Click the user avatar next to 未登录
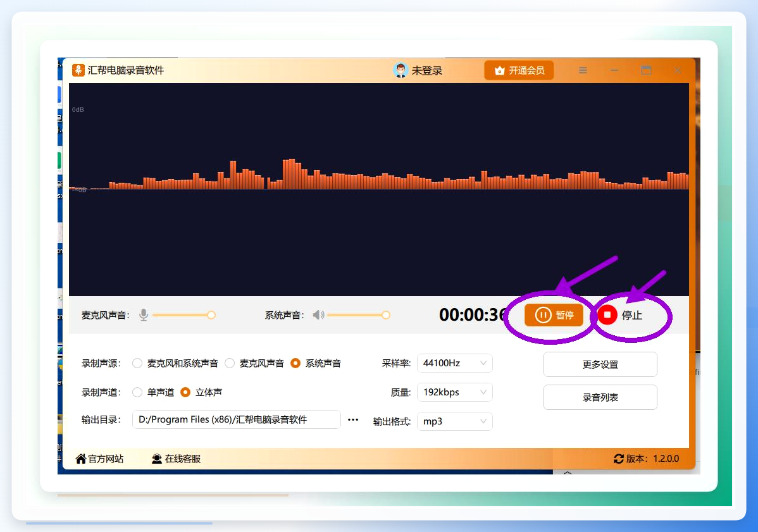Screen dimensions: 758x532 tap(401, 70)
